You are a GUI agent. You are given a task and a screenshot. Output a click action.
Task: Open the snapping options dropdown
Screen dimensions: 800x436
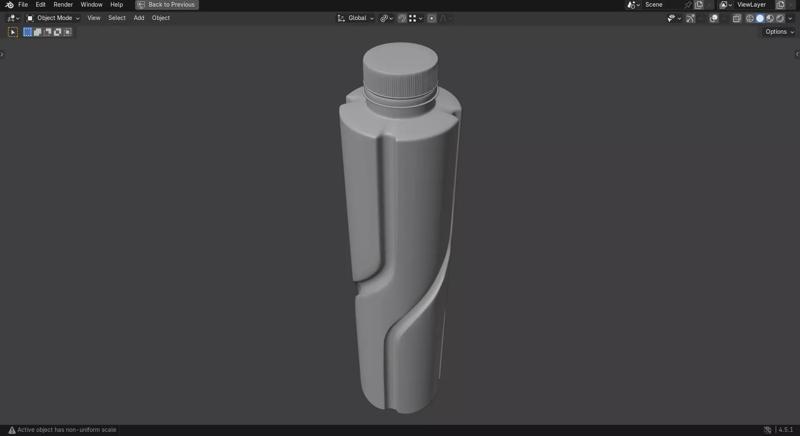[x=416, y=18]
